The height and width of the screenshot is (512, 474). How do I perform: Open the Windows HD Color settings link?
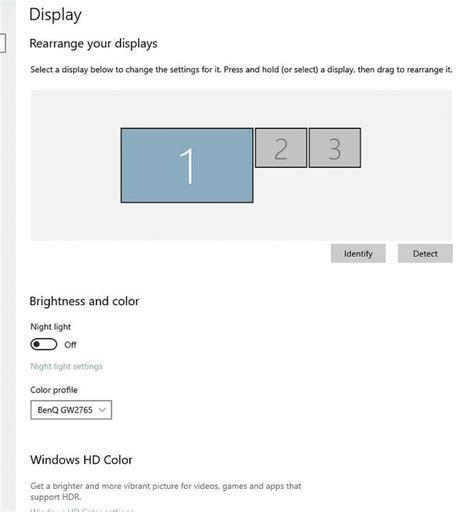[x=82, y=510]
